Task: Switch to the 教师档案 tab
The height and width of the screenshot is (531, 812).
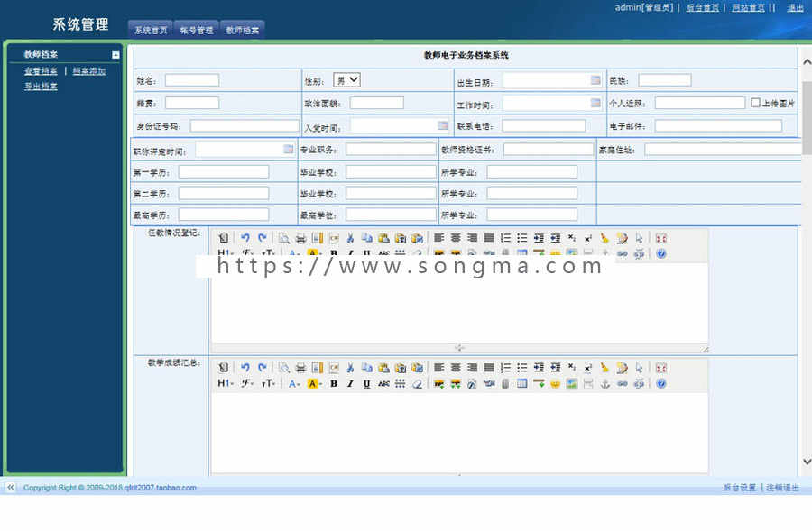Action: [243, 30]
